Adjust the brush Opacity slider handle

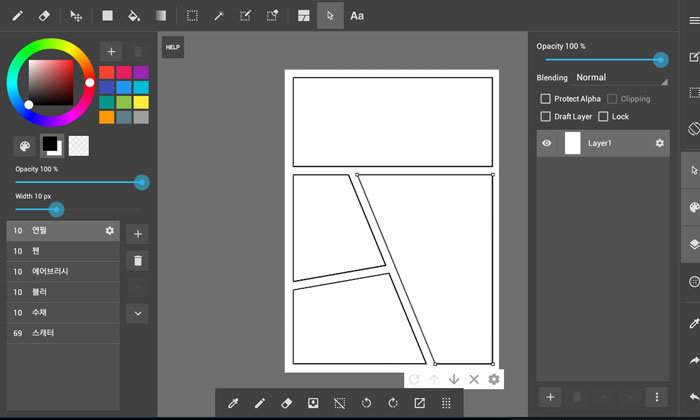point(142,182)
